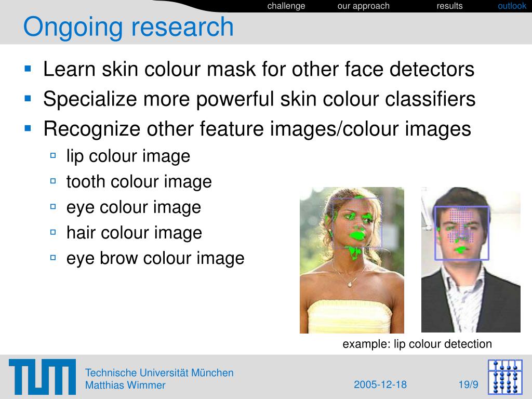Image resolution: width=532 pixels, height=399 pixels.
Task: Click the TUM logo
Action: point(43,377)
